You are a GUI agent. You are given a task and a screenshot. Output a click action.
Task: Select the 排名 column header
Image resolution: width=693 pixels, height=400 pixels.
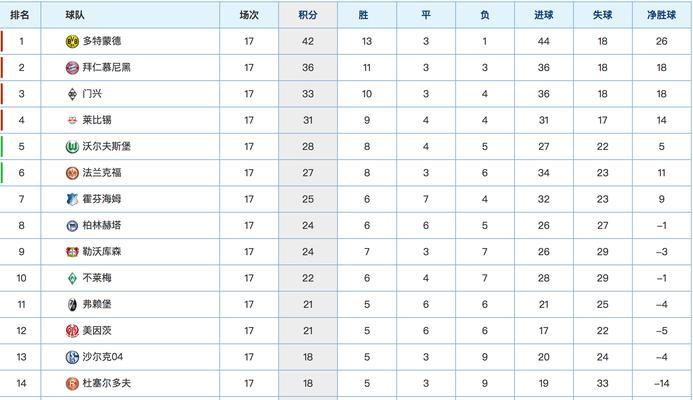(20, 15)
